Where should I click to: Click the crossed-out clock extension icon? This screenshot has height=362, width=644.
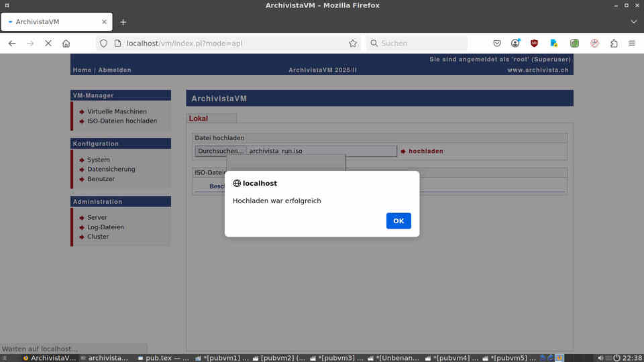click(x=594, y=43)
